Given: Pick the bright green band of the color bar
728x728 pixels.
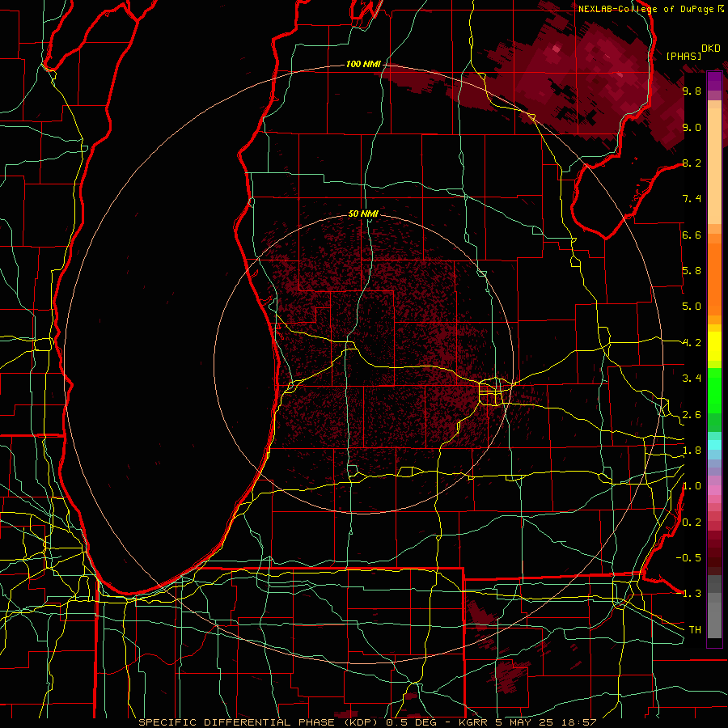Looking at the screenshot, I should tap(714, 390).
